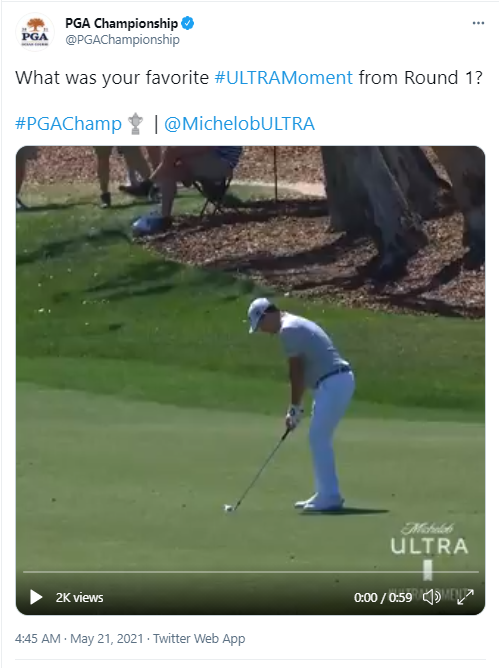Click the PGA Championship profile avatar
499x668 pixels.
point(35,32)
